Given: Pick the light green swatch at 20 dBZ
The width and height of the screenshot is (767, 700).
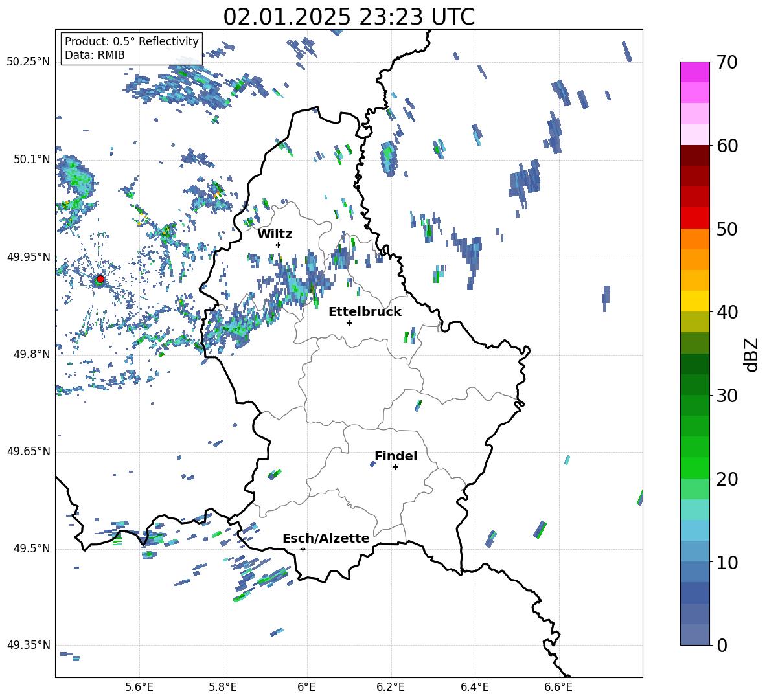Looking at the screenshot, I should [695, 489].
